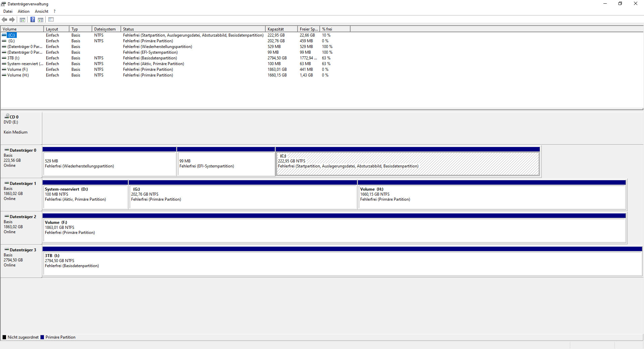
Task: Click the drive icon of the System-reserviert row
Action: tap(4, 63)
